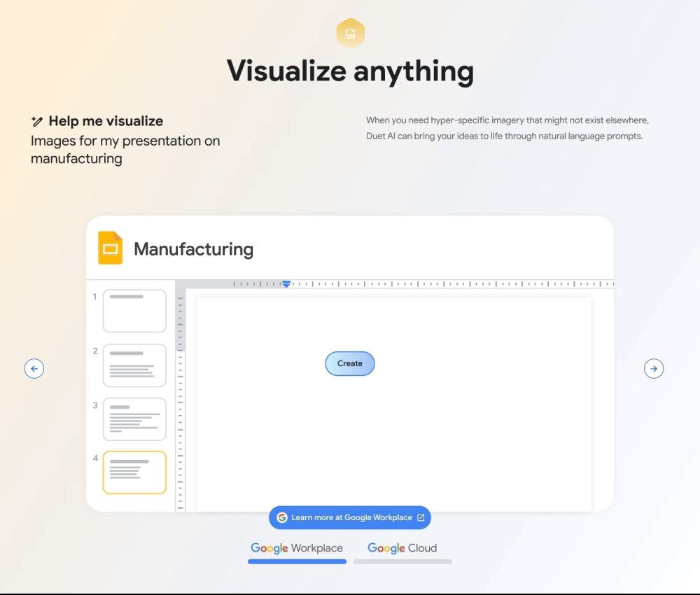
Task: Switch to the Google Cloud tab
Action: click(402, 552)
